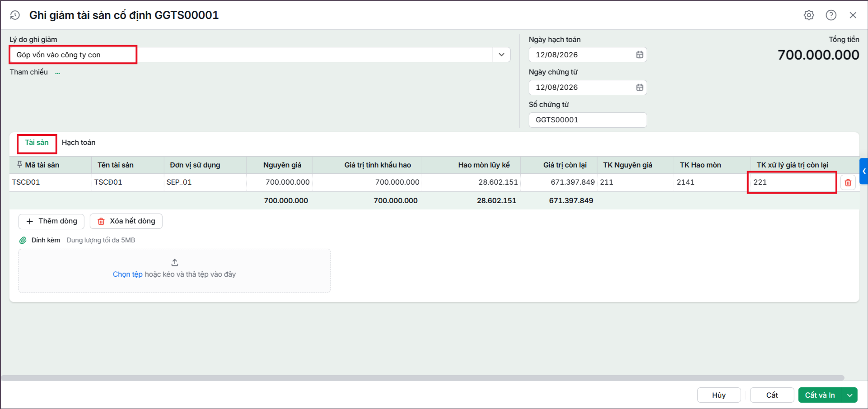Select the Tài sản tab
This screenshot has width=868, height=409.
pyautogui.click(x=37, y=143)
